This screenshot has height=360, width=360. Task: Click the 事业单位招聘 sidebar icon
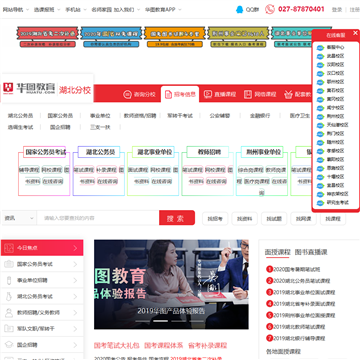tap(9, 280)
